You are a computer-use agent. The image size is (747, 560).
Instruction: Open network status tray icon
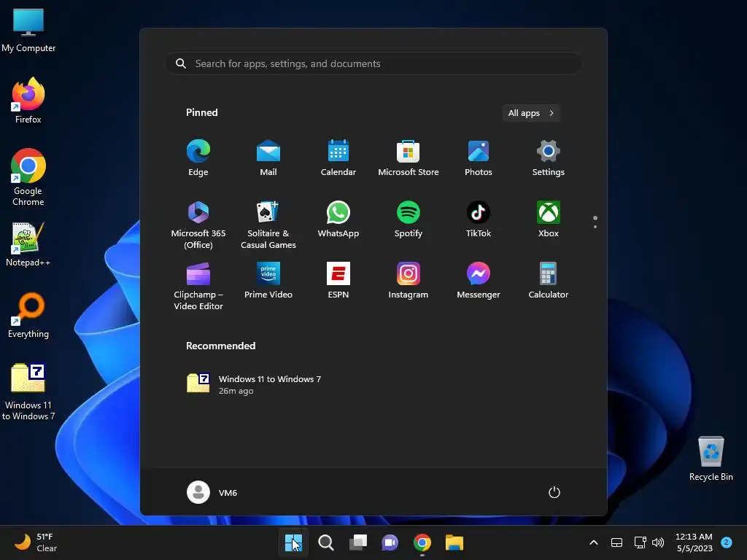coord(640,542)
